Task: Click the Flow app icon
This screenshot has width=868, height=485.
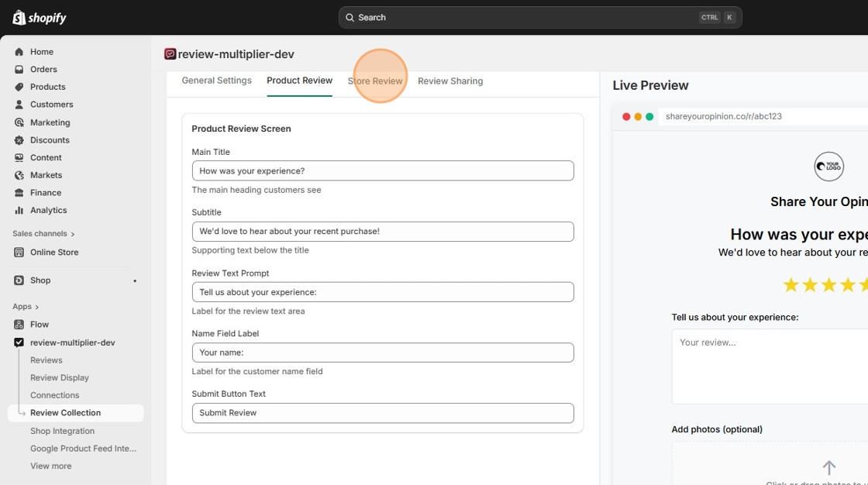Action: 19,325
